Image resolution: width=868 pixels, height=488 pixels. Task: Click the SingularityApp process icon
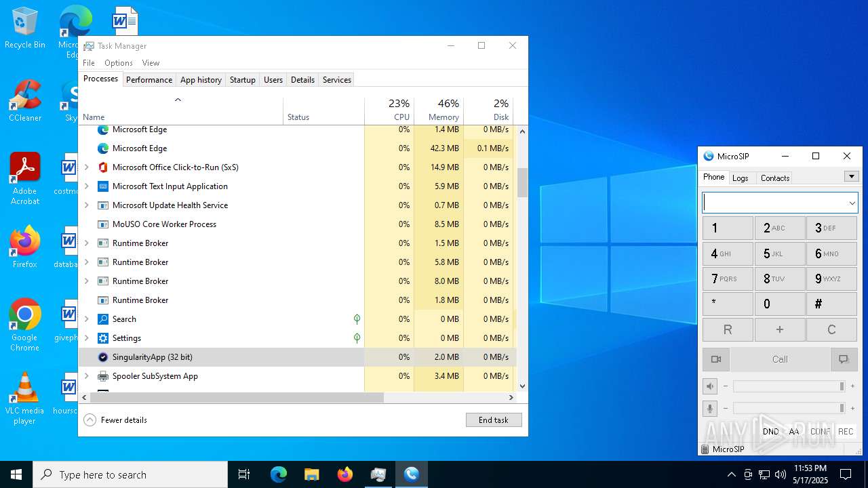click(x=103, y=357)
